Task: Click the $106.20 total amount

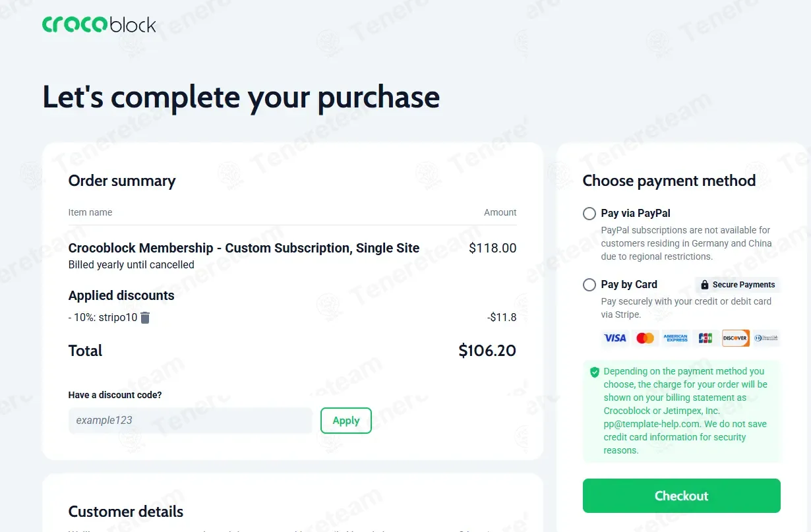Action: pyautogui.click(x=487, y=351)
